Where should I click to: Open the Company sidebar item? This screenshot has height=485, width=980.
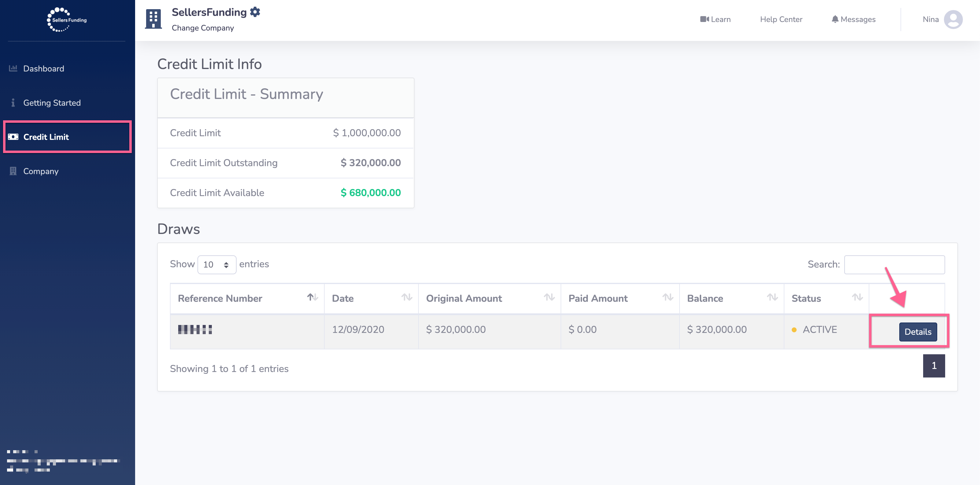coord(41,171)
